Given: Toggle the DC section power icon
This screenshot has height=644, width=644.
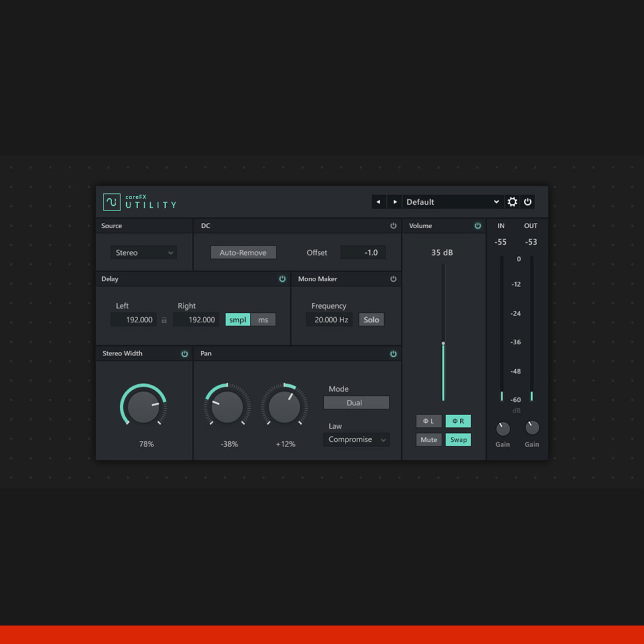Looking at the screenshot, I should click(x=393, y=225).
